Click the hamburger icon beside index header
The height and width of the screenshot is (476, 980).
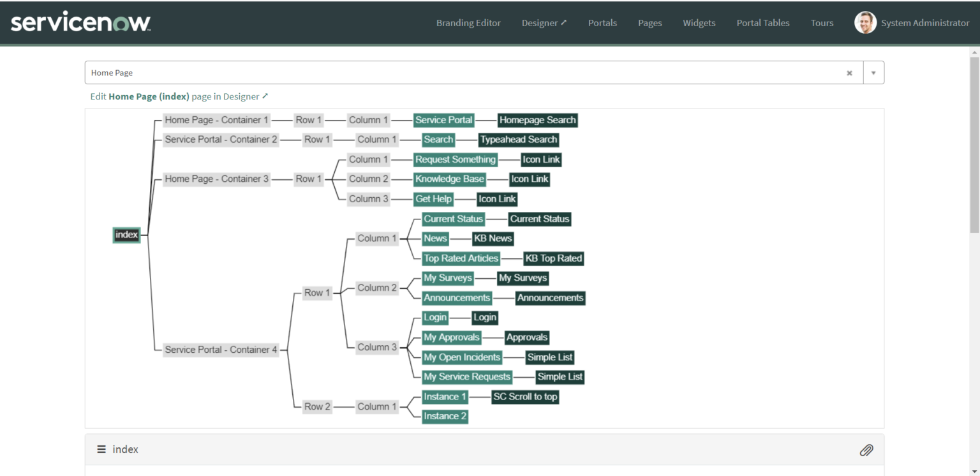coord(101,449)
